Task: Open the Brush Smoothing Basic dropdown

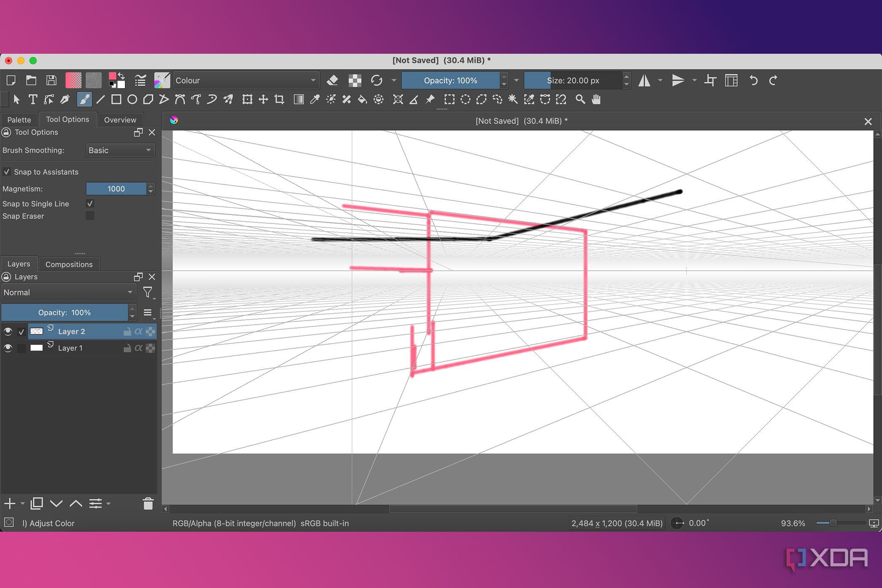Action: [120, 150]
